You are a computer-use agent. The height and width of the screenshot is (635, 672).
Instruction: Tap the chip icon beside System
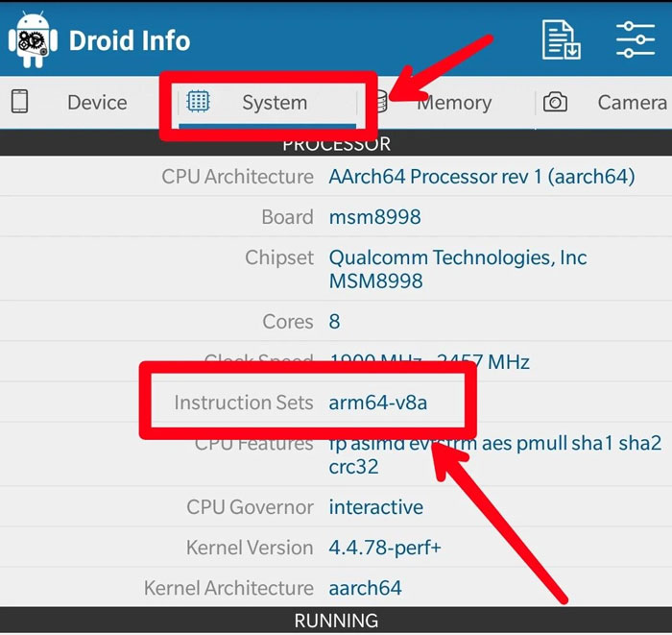[198, 102]
